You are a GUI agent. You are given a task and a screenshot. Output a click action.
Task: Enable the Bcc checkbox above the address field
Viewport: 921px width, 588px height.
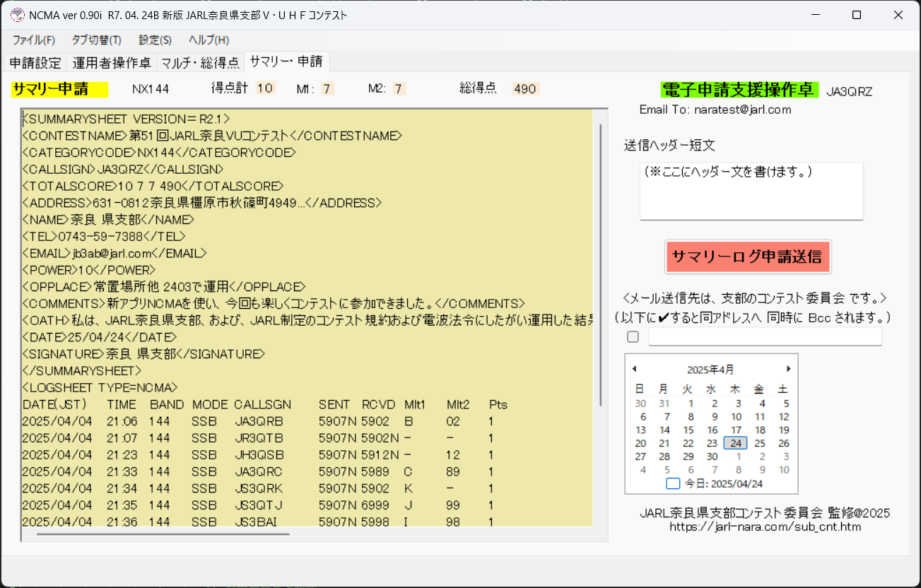click(633, 336)
